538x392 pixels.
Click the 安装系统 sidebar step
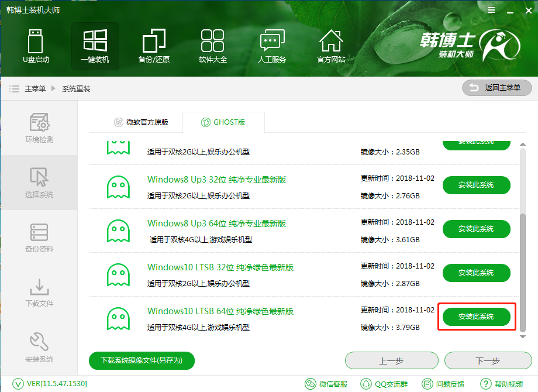tap(39, 348)
